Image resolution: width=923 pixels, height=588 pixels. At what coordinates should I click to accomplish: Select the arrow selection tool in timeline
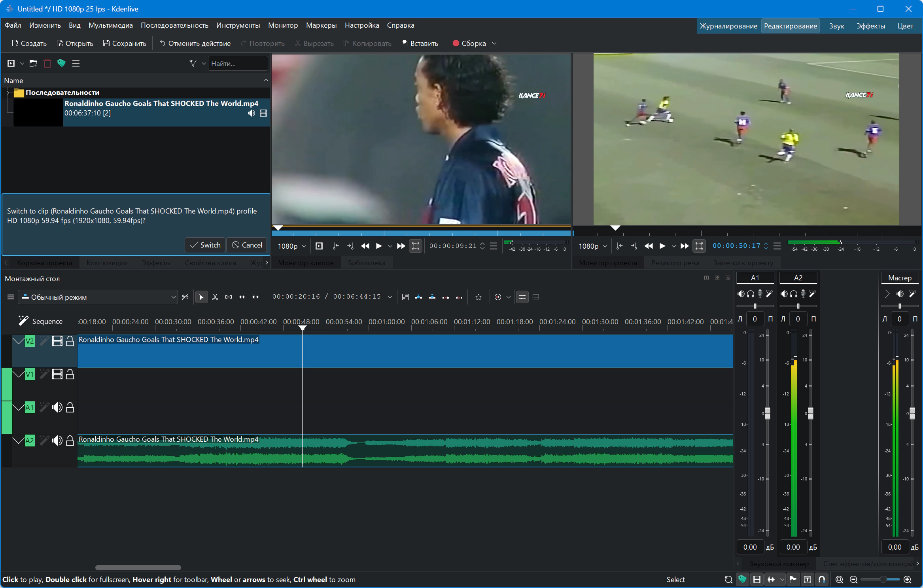[x=202, y=297]
